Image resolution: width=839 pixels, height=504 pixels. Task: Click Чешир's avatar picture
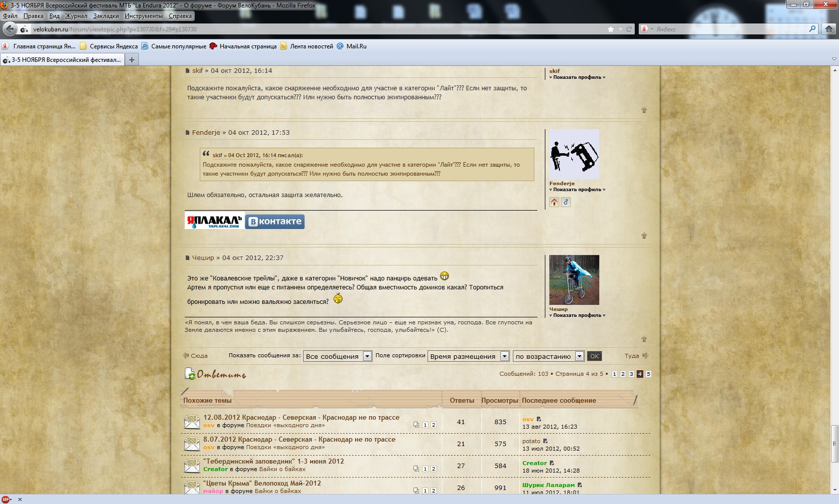tap(574, 280)
